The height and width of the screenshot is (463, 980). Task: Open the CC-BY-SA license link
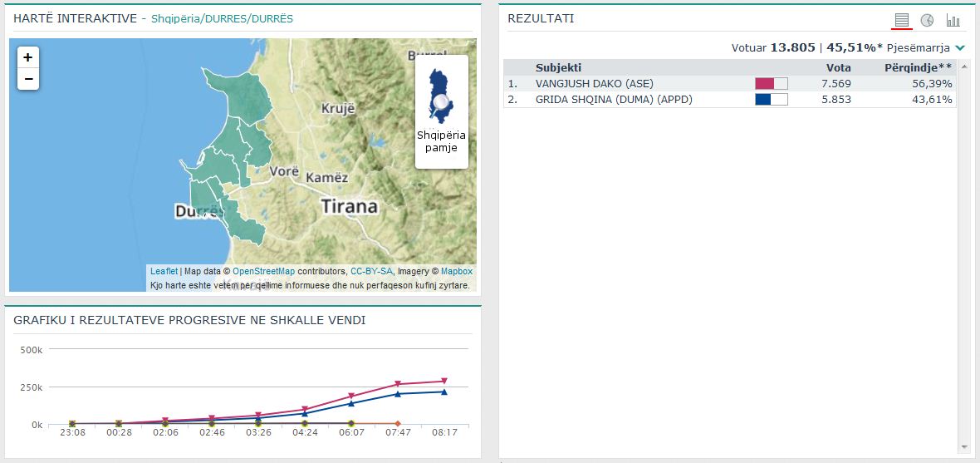click(371, 271)
